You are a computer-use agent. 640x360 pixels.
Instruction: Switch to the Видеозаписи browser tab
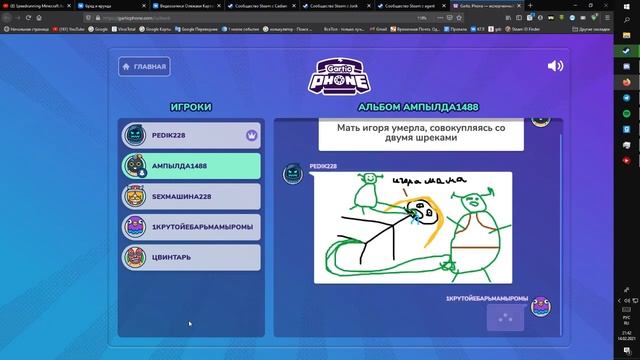pyautogui.click(x=188, y=6)
